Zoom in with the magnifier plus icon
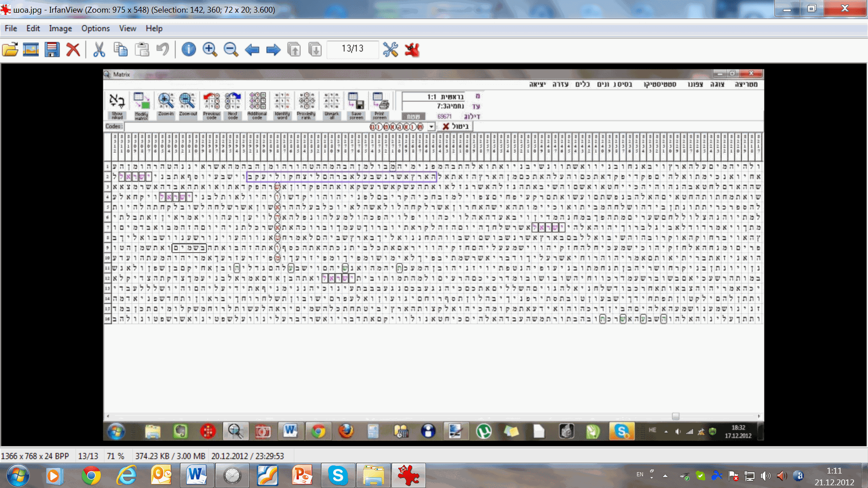This screenshot has height=488, width=868. point(210,49)
